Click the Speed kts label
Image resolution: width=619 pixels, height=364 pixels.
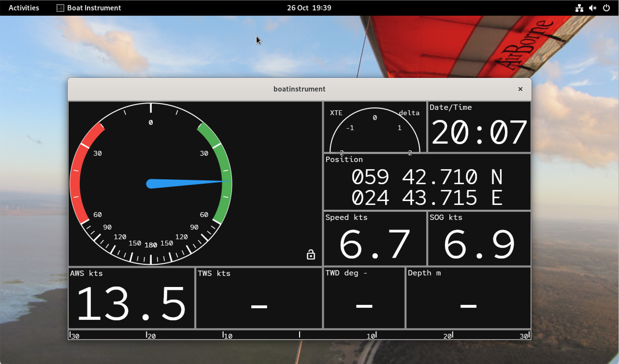[x=346, y=217]
